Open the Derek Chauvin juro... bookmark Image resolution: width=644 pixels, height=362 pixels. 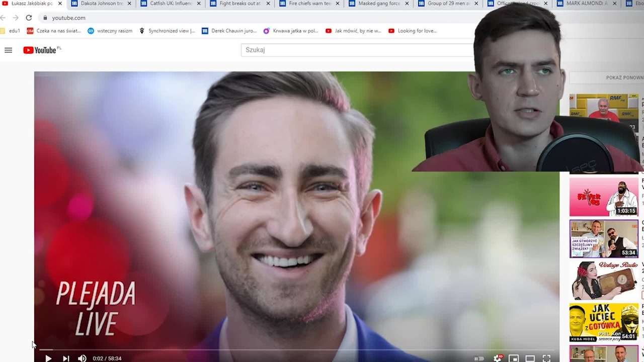point(229,31)
